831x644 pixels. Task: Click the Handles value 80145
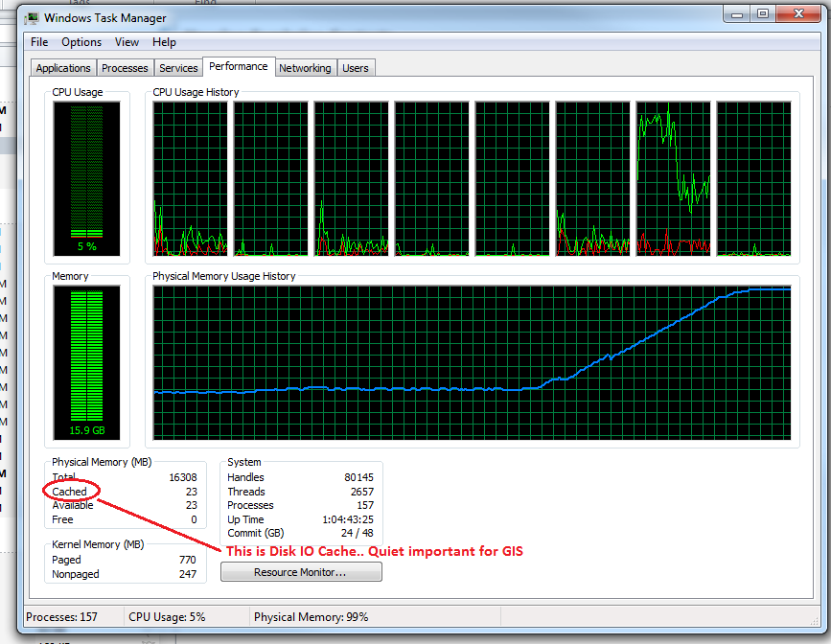pos(358,477)
